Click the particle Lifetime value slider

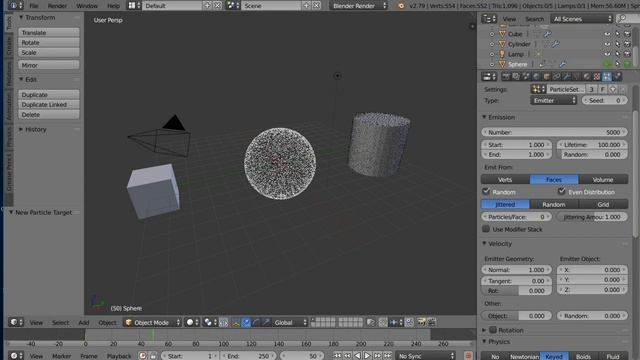592,144
